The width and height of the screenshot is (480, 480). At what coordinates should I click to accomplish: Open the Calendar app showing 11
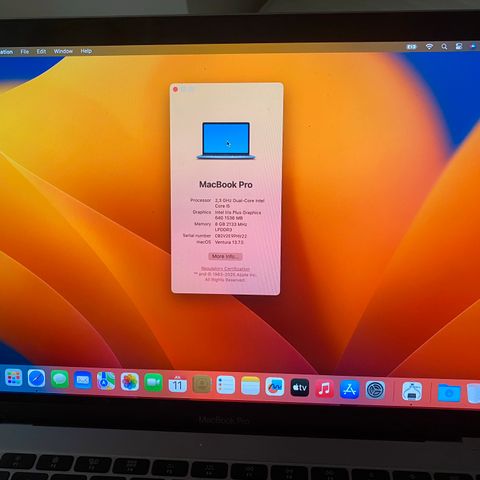pyautogui.click(x=177, y=384)
